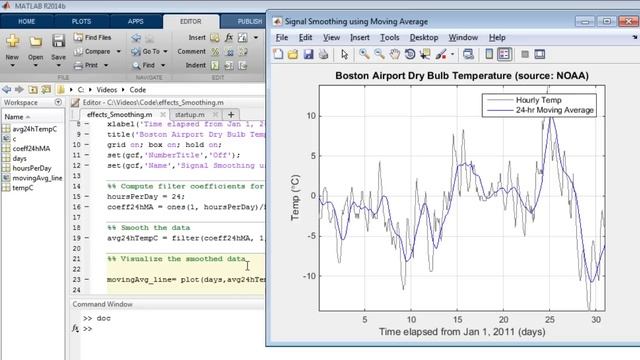
Task: Click the Command Window prompt input
Action: (x=171, y=329)
